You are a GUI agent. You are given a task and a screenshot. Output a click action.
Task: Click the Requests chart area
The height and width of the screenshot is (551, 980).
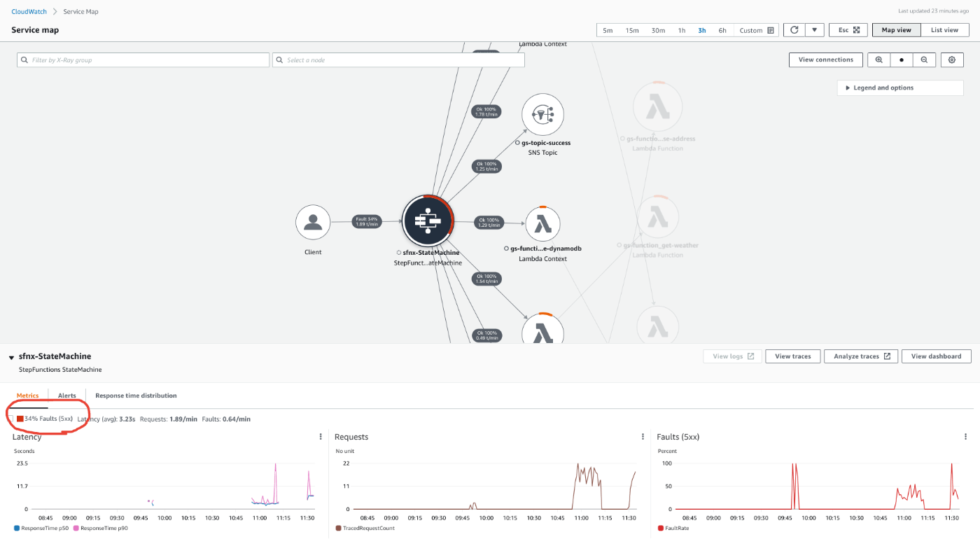coord(496,486)
